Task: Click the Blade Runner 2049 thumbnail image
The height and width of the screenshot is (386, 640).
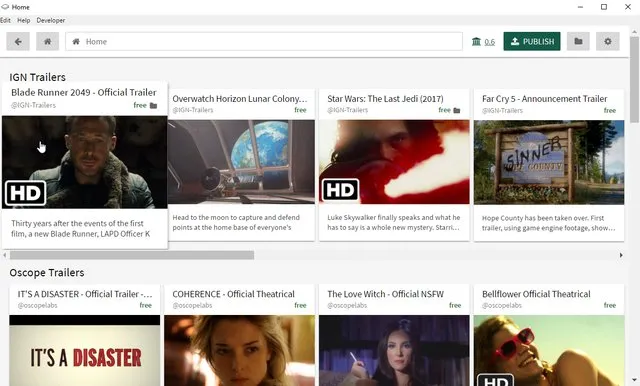Action: 84,162
